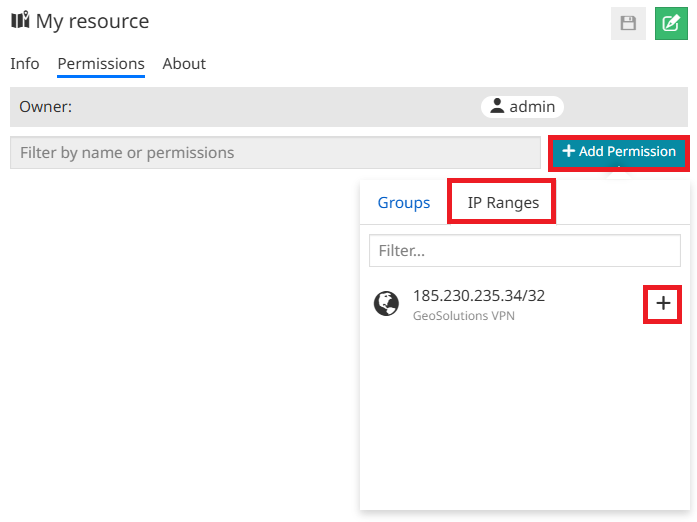Go to the About tab
This screenshot has height=522, width=697.
click(184, 64)
